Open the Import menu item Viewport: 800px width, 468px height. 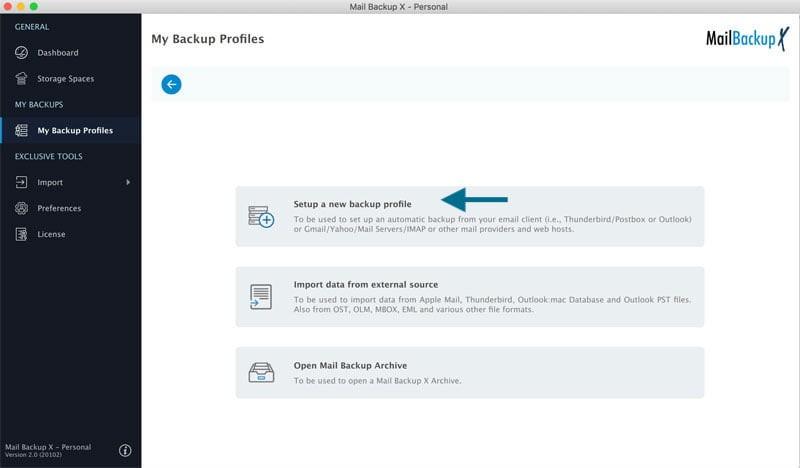70,182
